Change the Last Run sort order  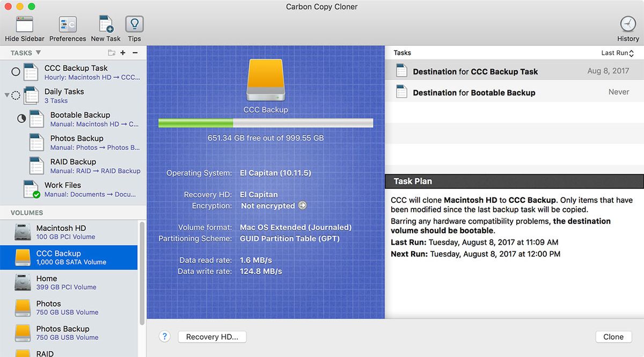pyautogui.click(x=617, y=53)
